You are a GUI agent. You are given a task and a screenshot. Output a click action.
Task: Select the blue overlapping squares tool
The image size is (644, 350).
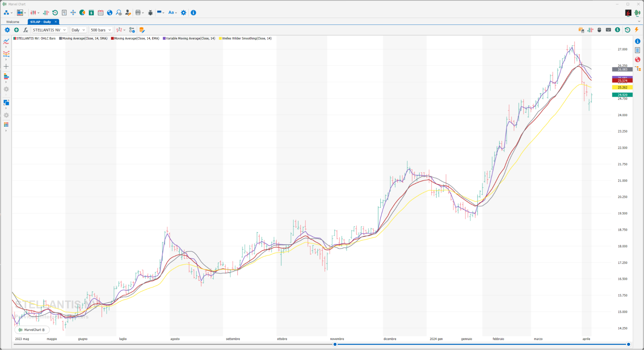click(6, 103)
